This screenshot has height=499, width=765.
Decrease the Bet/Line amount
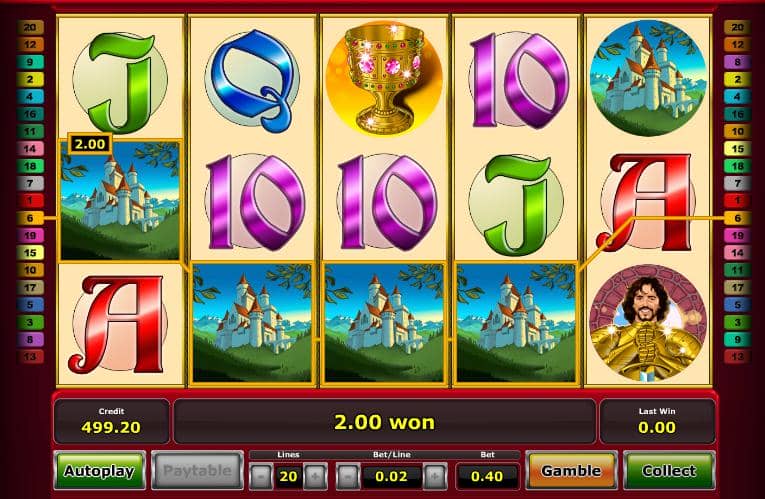click(x=348, y=476)
